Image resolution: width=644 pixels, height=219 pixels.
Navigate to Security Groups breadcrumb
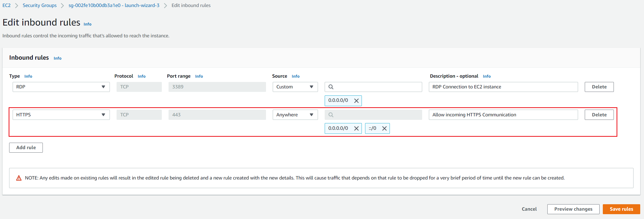coord(40,5)
